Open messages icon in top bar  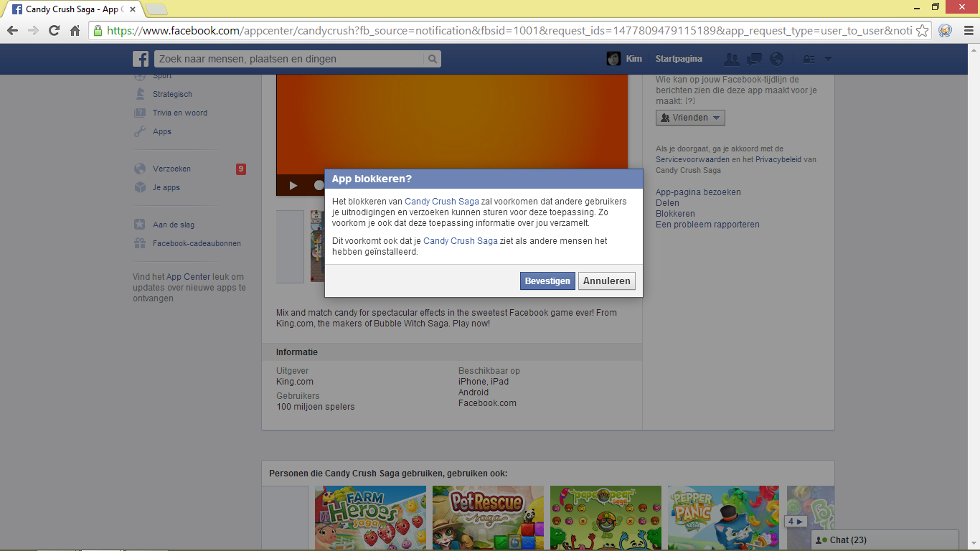coord(754,59)
